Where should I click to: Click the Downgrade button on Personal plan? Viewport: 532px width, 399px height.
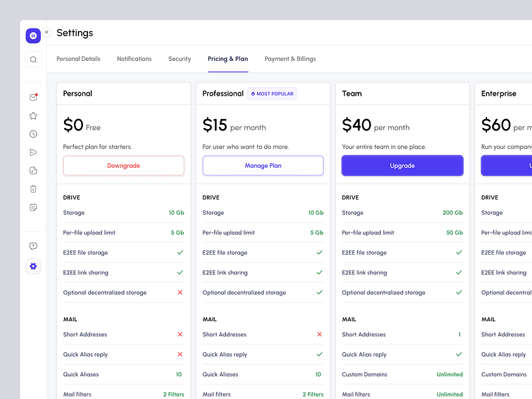pos(123,166)
